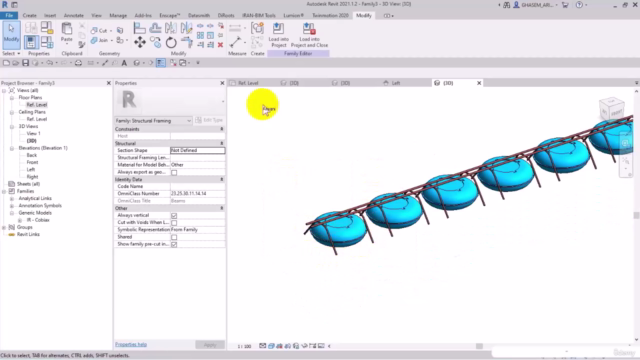Click the Open folder icon in quick access toolbar

click(16, 63)
